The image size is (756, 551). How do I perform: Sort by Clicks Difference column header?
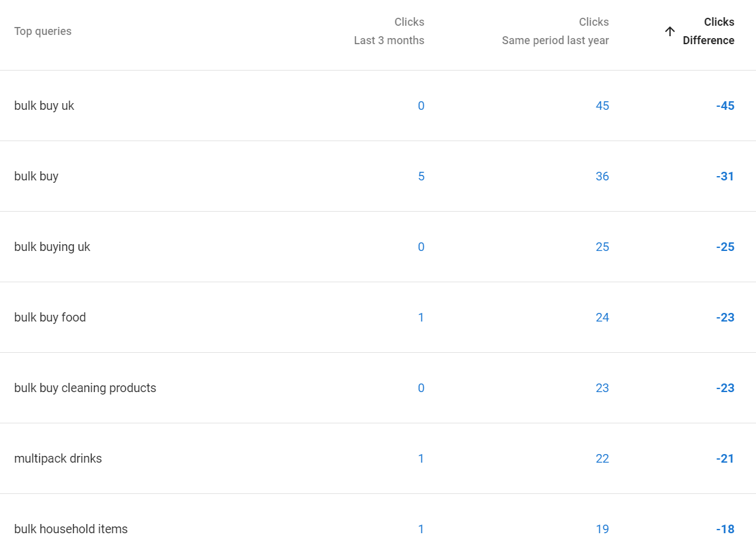pyautogui.click(x=708, y=31)
